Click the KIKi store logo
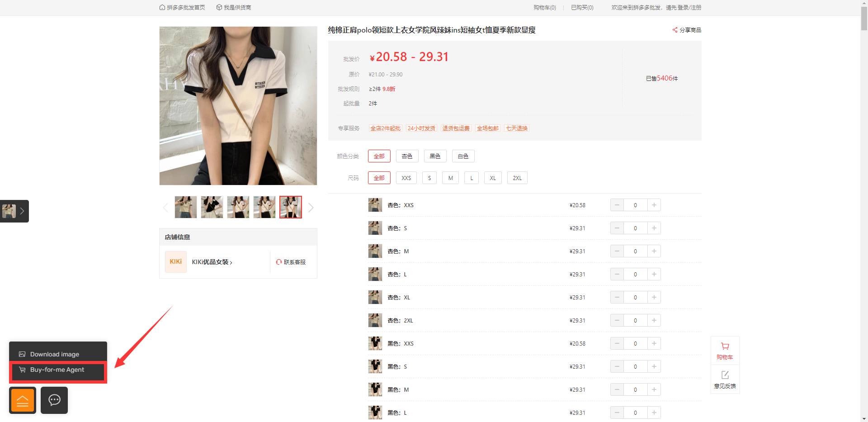The width and height of the screenshot is (868, 422). (x=176, y=262)
